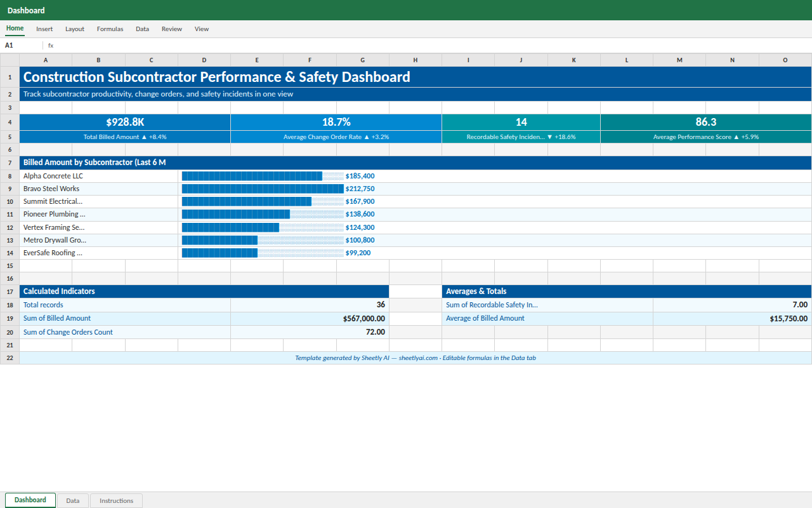This screenshot has width=812, height=508.
Task: Click the Summit Electrical bar chart
Action: [263, 201]
